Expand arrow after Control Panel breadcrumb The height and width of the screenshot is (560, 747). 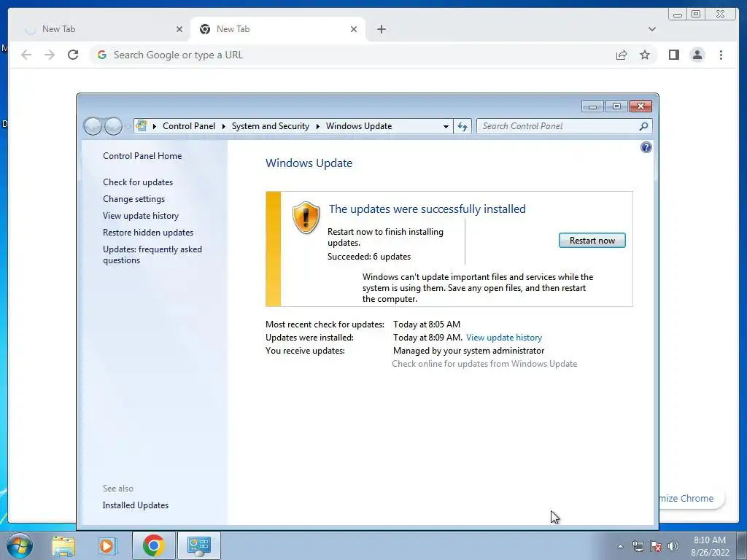coord(223,127)
